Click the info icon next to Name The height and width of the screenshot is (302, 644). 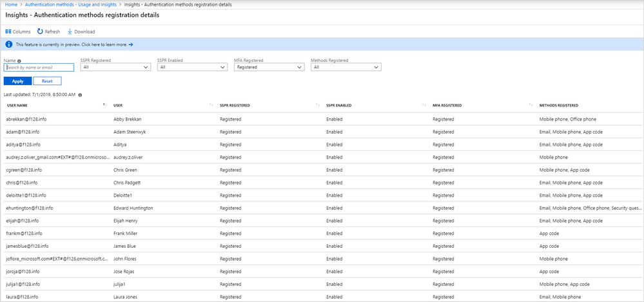[19, 61]
